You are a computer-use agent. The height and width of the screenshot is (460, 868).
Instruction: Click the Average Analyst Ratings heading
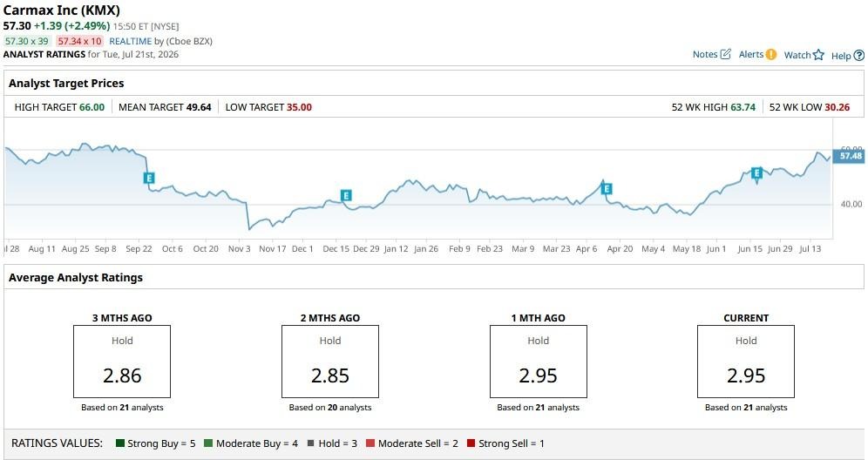[x=76, y=277]
